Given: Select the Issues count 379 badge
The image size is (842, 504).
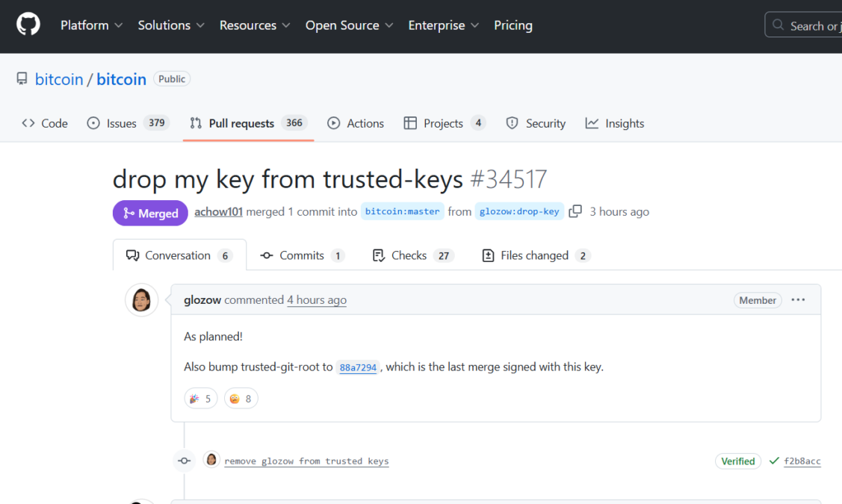Looking at the screenshot, I should (x=157, y=123).
